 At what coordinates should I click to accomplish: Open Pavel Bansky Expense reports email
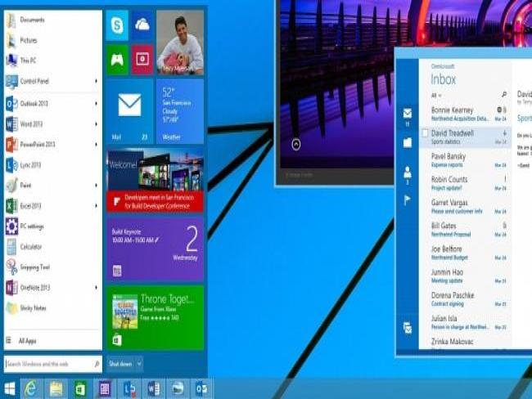click(465, 160)
